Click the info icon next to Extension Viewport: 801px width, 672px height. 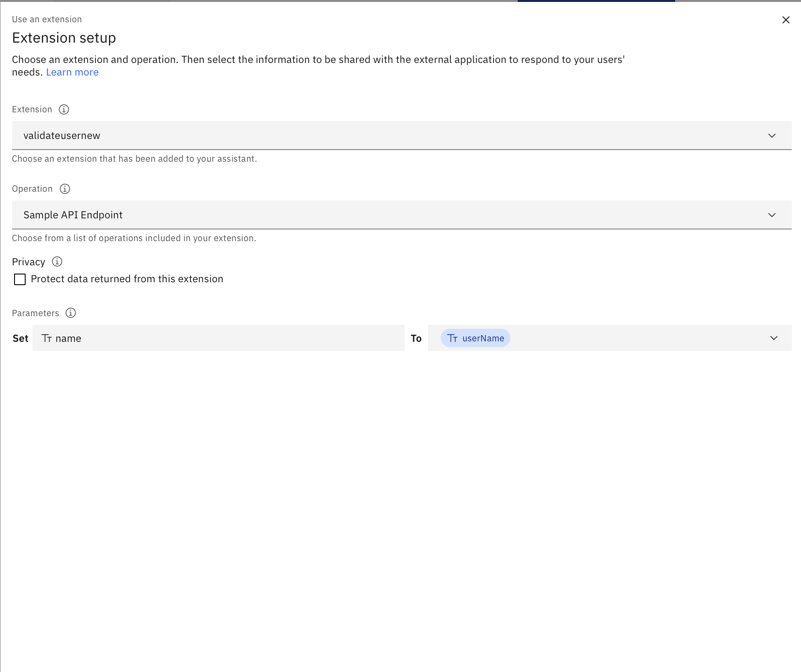pyautogui.click(x=64, y=109)
